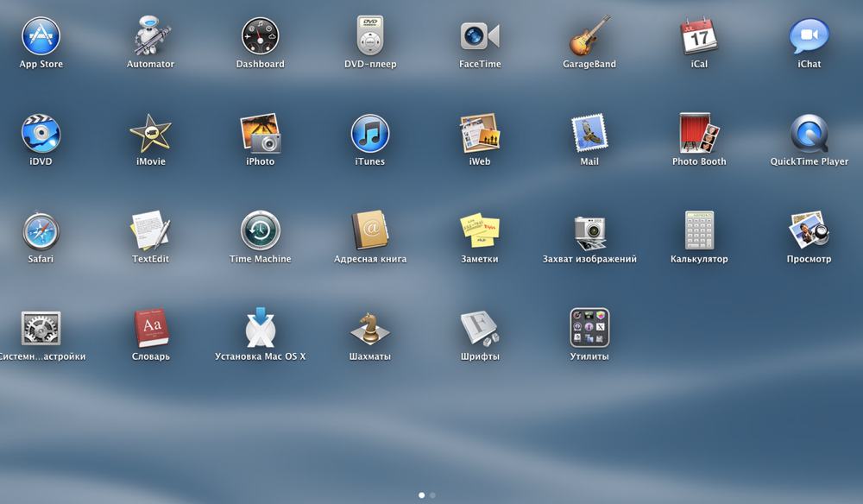Open Time Machine app

coord(260,231)
